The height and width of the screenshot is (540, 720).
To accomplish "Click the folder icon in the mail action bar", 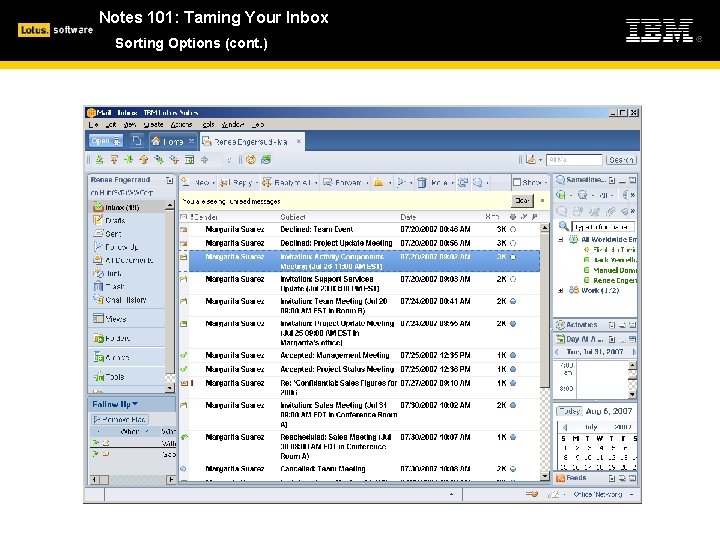I will click(379, 183).
